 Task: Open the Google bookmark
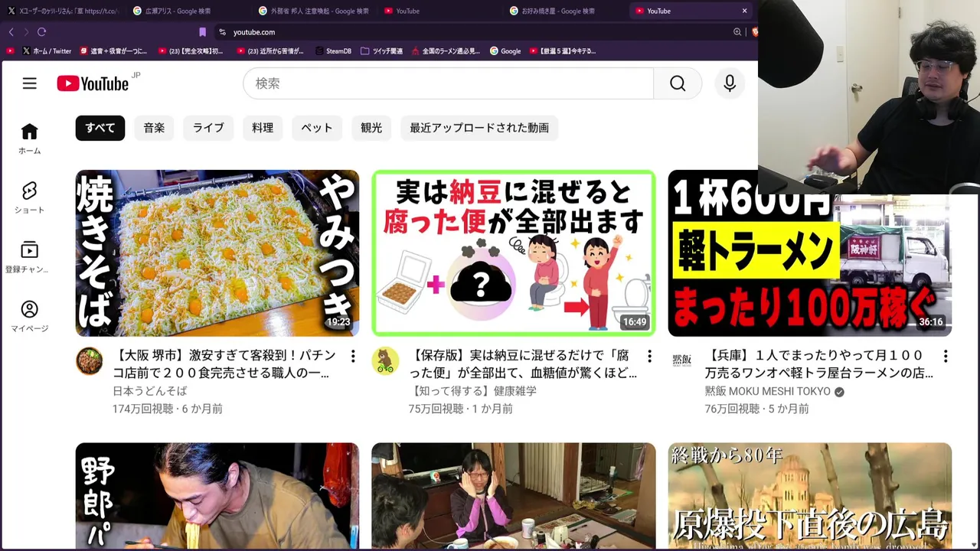coord(505,51)
